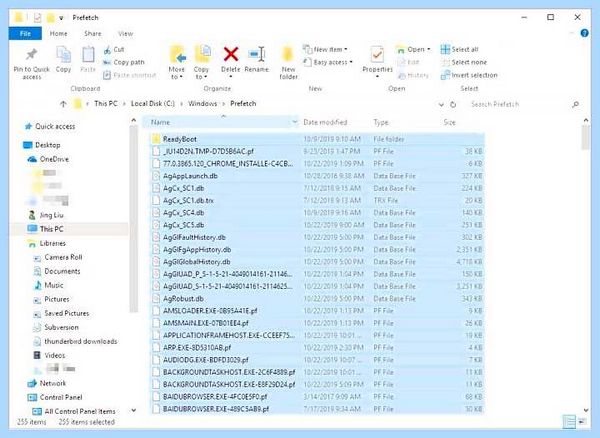Click Pin to Quick access icon
This screenshot has width=600, height=438.
(x=31, y=55)
